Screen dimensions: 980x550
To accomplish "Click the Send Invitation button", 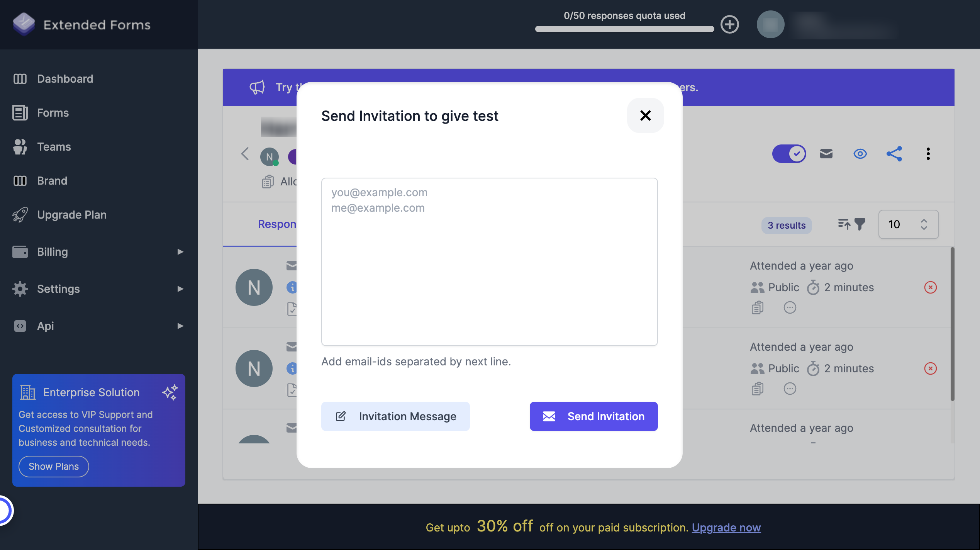I will pos(593,416).
